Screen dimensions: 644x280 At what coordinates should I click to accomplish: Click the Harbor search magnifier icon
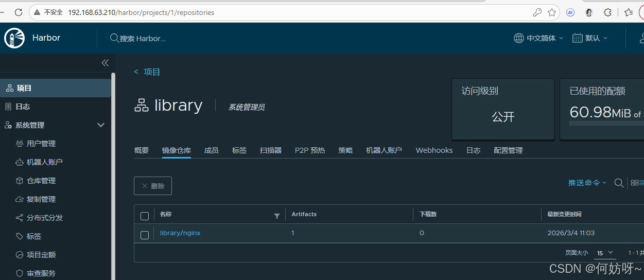pyautogui.click(x=114, y=38)
